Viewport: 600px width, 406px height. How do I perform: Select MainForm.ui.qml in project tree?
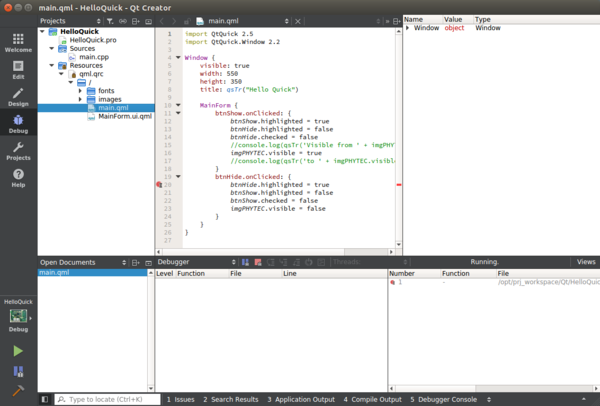[125, 116]
